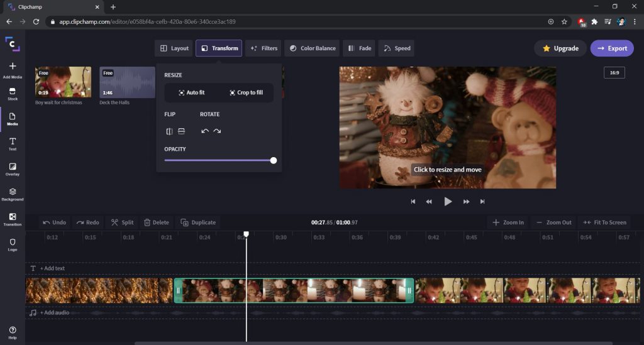Click the Export button
644x345 pixels.
click(612, 48)
